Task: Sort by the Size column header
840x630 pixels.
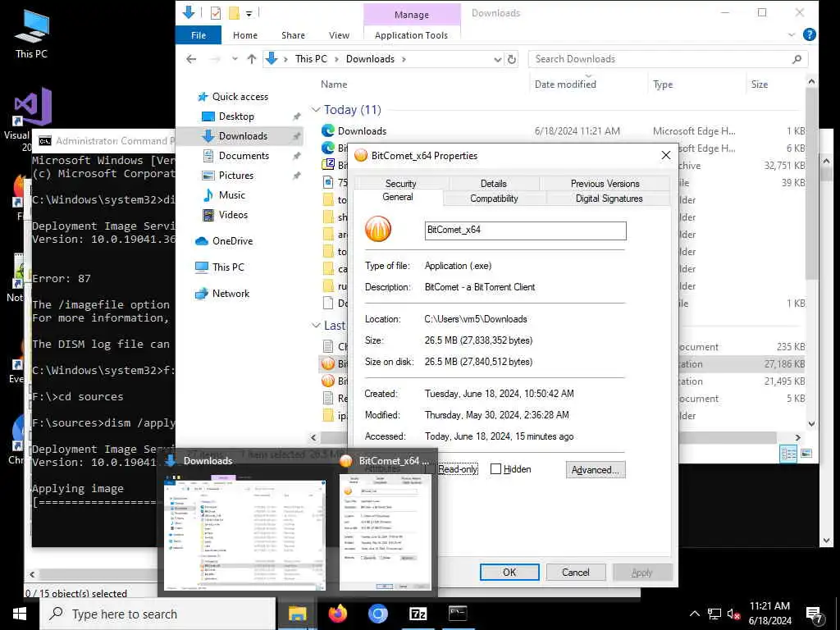Action: (759, 84)
